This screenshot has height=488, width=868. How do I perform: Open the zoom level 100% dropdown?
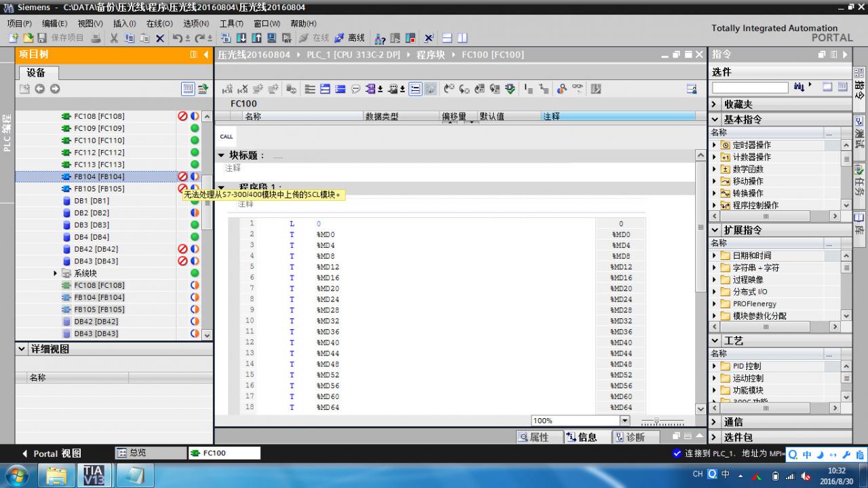(x=625, y=421)
